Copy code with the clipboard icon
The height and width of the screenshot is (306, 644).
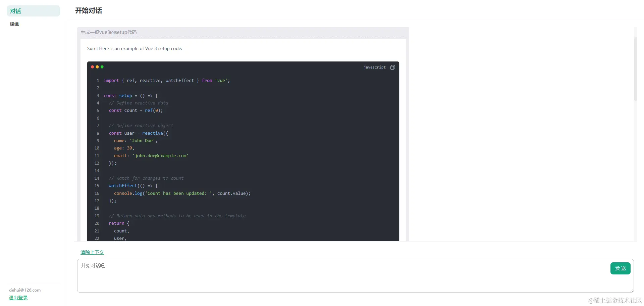point(392,67)
